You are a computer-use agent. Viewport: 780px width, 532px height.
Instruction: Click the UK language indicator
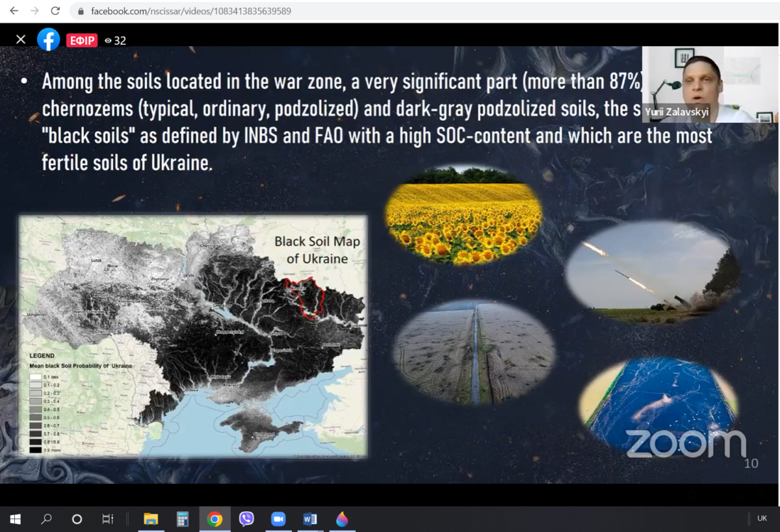[x=762, y=518]
